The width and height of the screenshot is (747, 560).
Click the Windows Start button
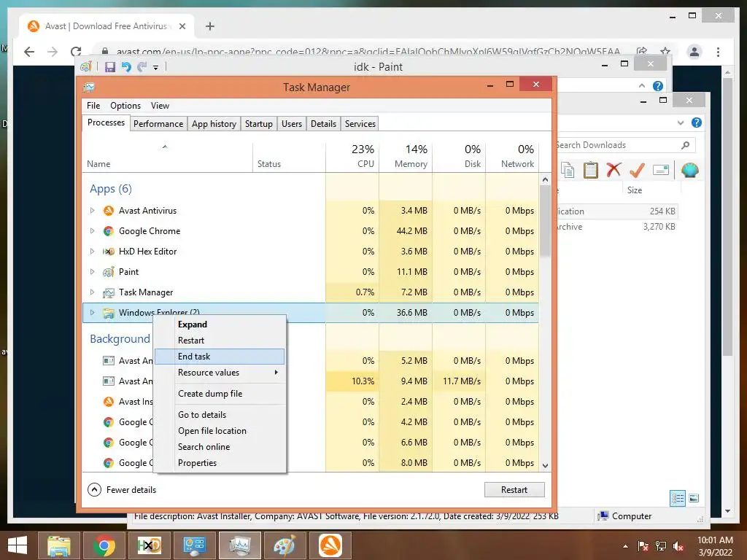tap(18, 545)
